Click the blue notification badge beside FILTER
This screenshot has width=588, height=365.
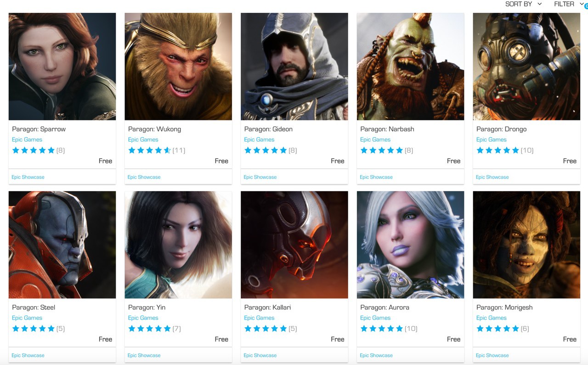pos(586,6)
